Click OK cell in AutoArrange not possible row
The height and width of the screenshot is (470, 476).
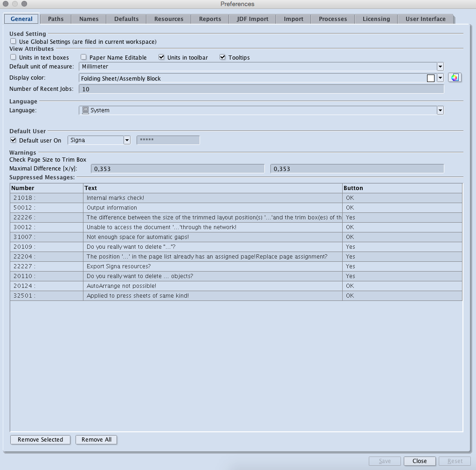point(402,286)
